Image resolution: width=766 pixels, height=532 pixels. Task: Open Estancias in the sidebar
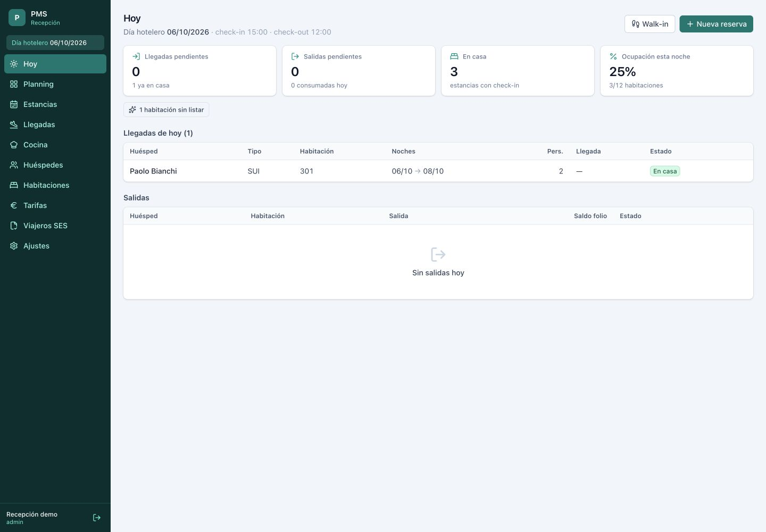pos(55,104)
